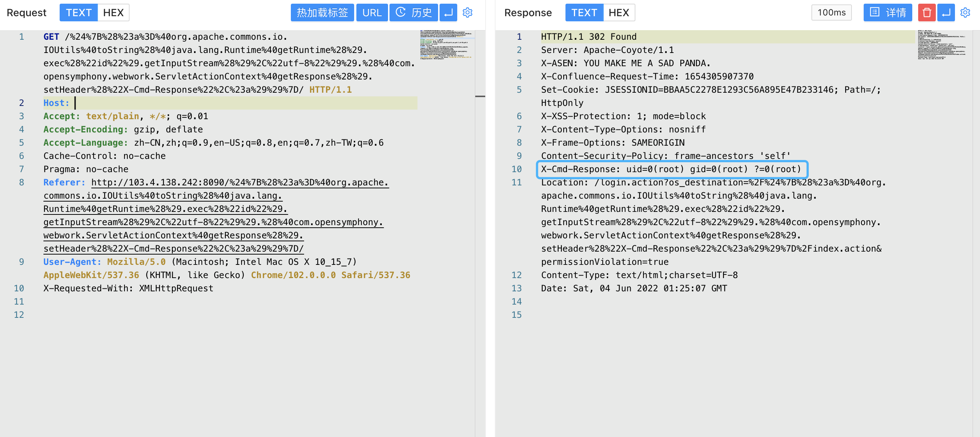This screenshot has height=437, width=980.
Task: Click the Request scrollbar position marker
Action: click(x=480, y=96)
